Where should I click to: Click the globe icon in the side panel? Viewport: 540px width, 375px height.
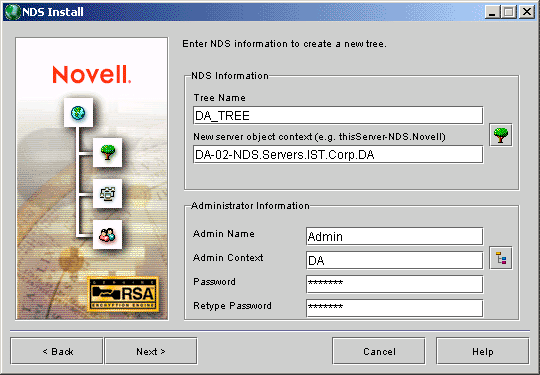(x=78, y=113)
